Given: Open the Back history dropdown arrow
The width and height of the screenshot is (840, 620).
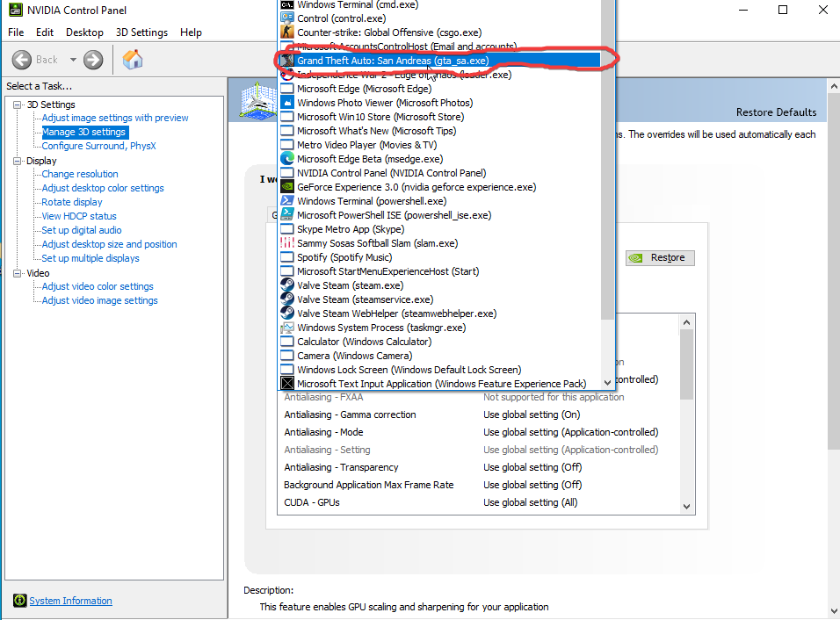Looking at the screenshot, I should [x=73, y=60].
